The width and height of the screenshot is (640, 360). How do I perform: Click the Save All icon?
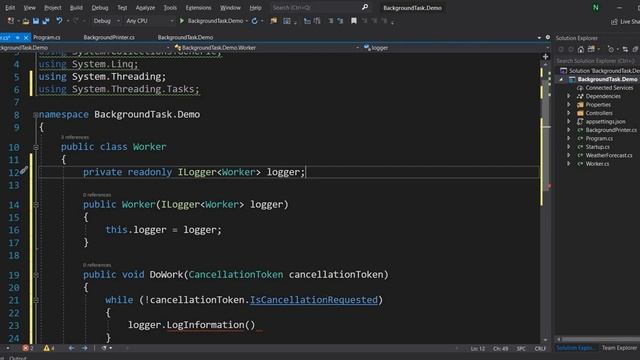46,21
